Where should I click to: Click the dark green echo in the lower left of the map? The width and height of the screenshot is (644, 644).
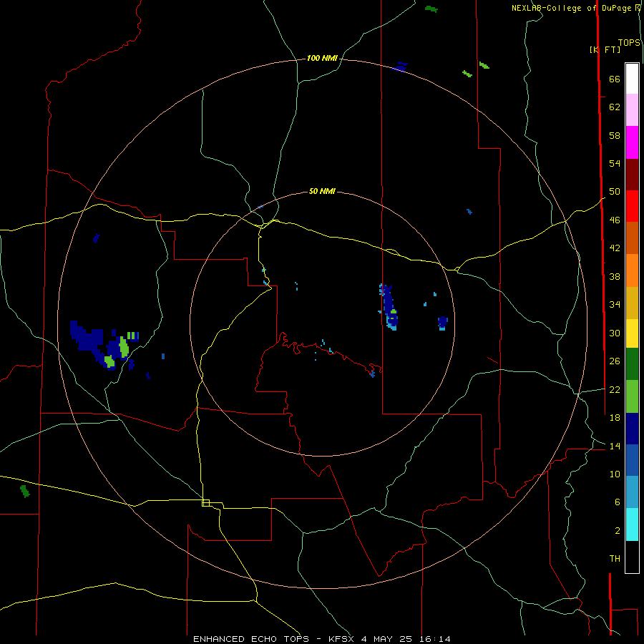point(25,491)
